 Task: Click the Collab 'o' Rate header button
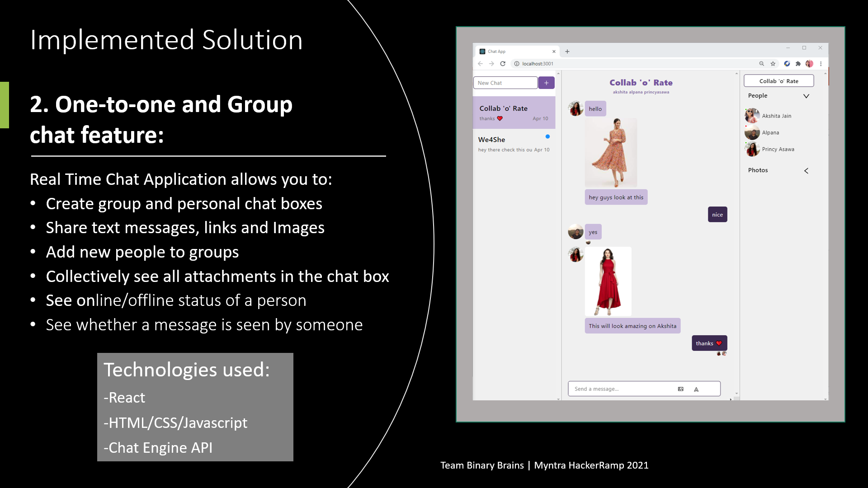[779, 80]
